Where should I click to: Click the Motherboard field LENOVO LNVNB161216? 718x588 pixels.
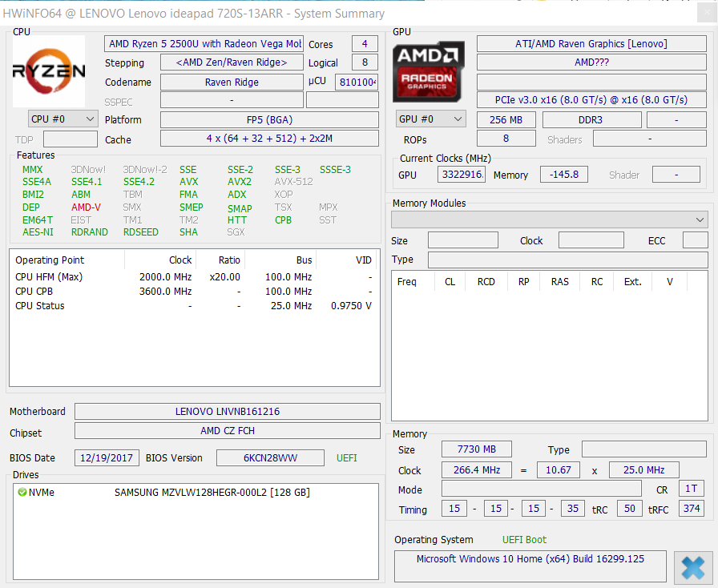[228, 411]
